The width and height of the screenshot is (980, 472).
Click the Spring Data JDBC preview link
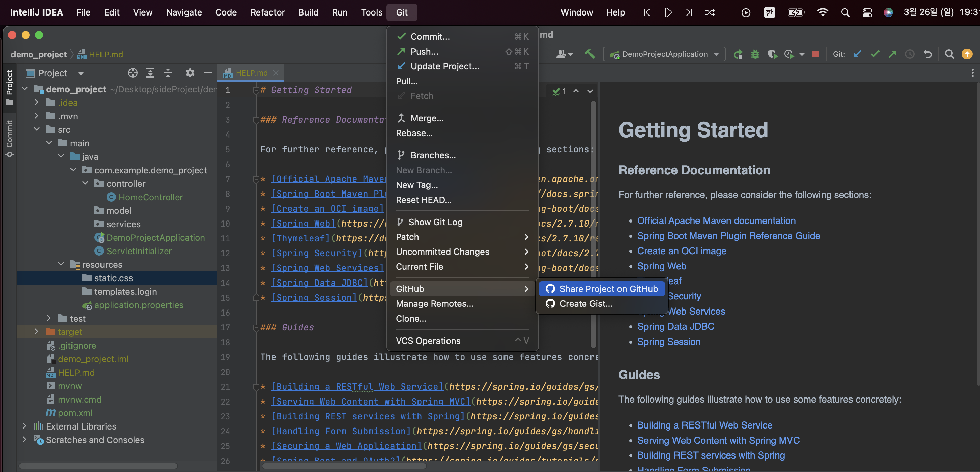(675, 326)
